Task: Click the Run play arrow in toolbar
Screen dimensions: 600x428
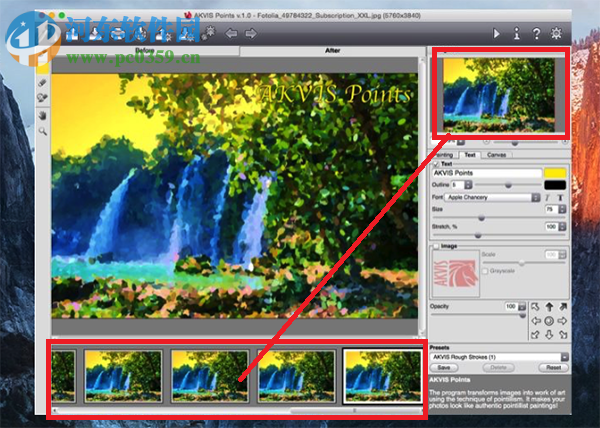Action: point(496,34)
